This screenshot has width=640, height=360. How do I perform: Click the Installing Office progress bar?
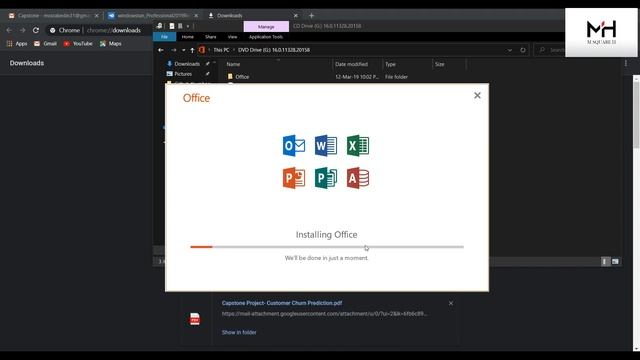click(x=327, y=247)
